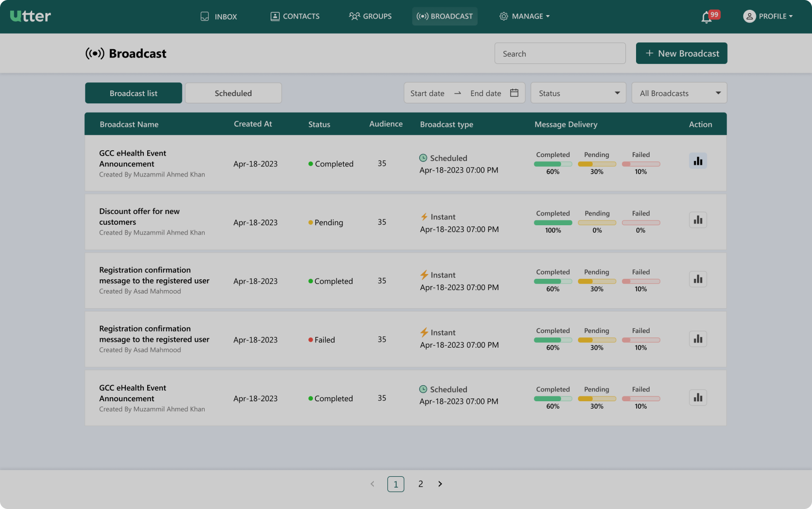The image size is (812, 509).
Task: Click the Utter logo
Action: pyautogui.click(x=30, y=16)
